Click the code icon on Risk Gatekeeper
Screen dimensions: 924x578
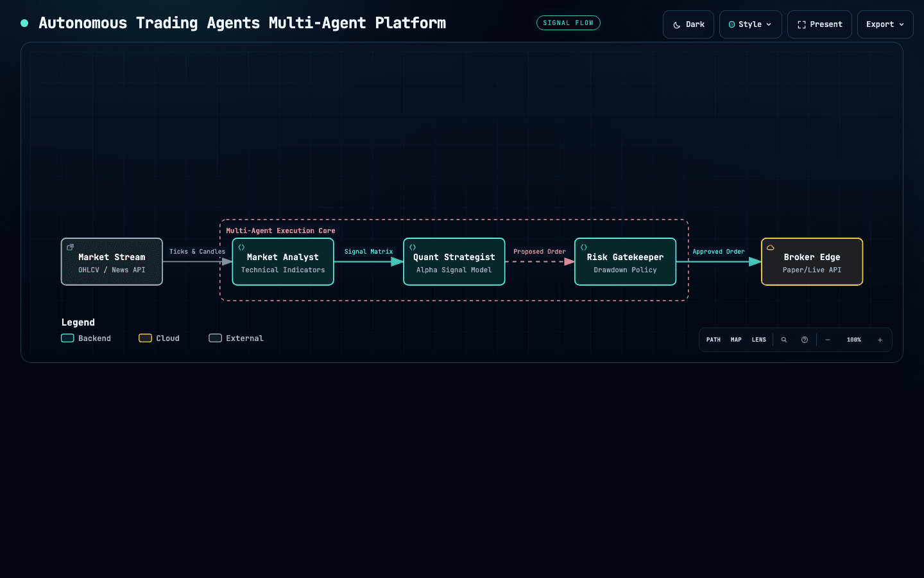584,247
